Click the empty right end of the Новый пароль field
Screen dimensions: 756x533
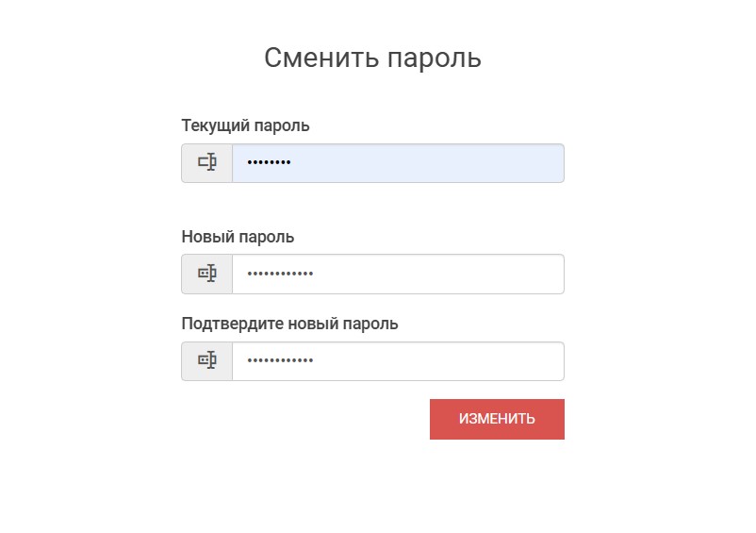click(x=528, y=274)
